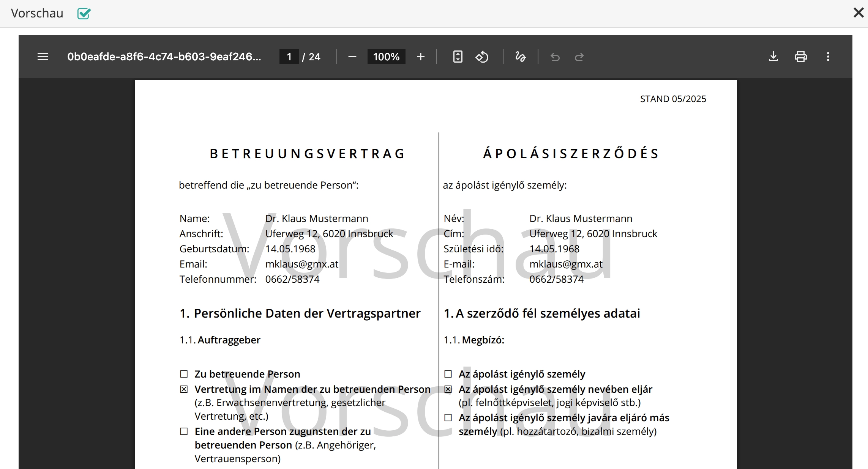Click the 'Vorschau' dialog title

pyautogui.click(x=37, y=13)
